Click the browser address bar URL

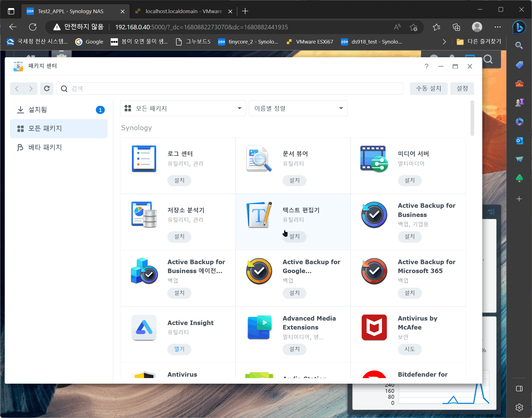click(x=201, y=27)
